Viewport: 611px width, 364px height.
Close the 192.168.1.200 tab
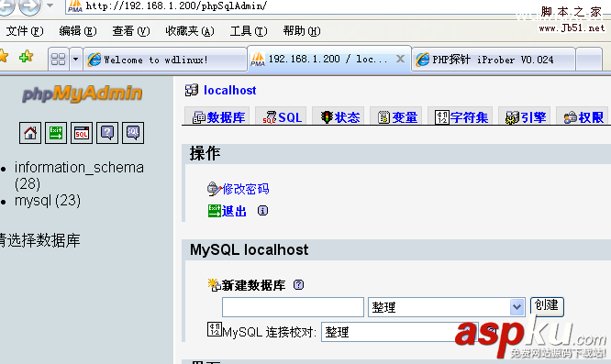point(400,59)
